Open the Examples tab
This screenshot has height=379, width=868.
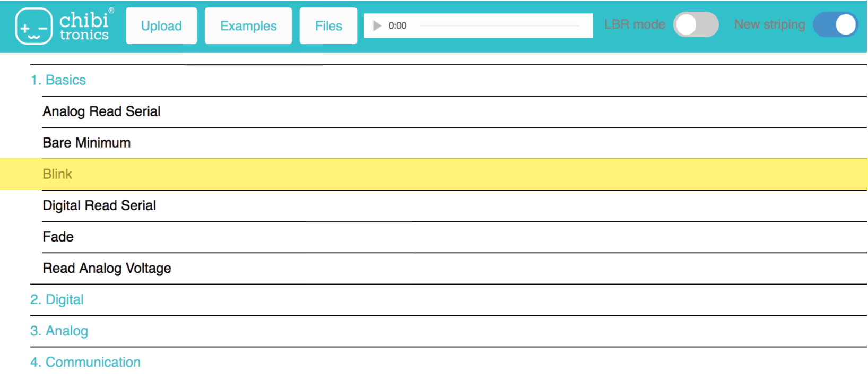click(248, 26)
